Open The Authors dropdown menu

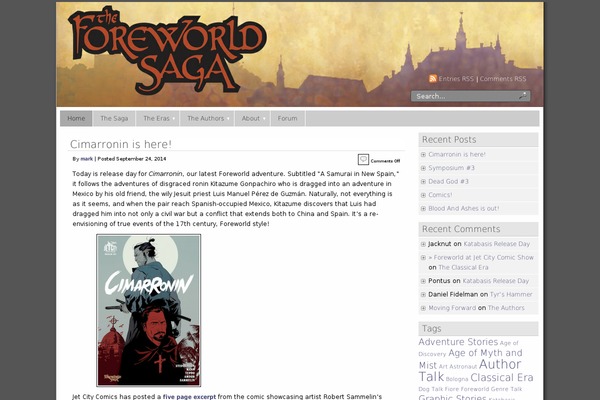[x=207, y=118]
